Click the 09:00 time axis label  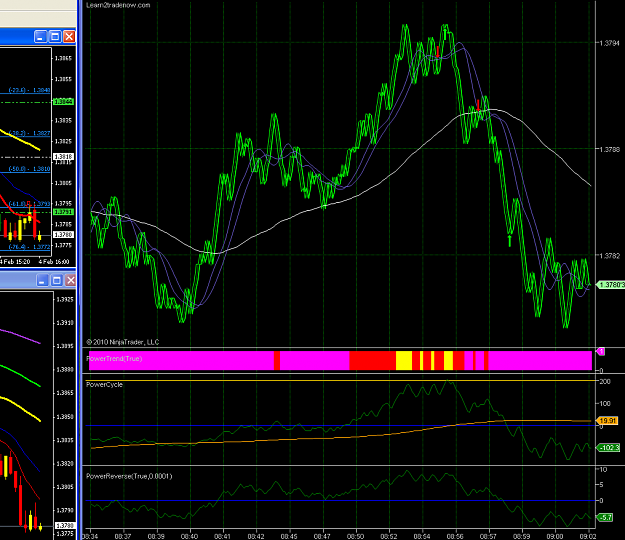tap(554, 536)
